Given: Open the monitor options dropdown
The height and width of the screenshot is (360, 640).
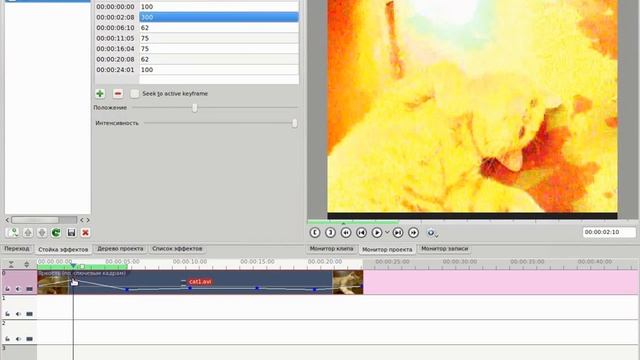Looking at the screenshot, I should [x=432, y=233].
